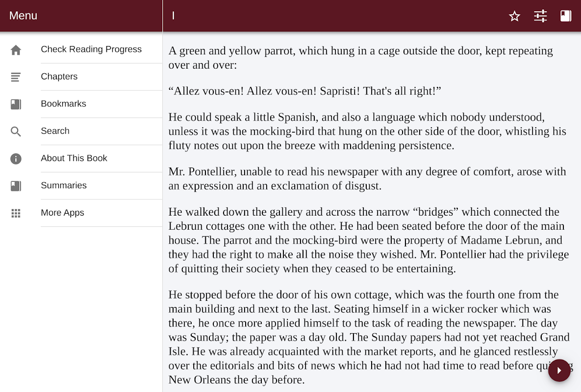581x392 pixels.
Task: Click the More Apps grid icon
Action: (16, 213)
